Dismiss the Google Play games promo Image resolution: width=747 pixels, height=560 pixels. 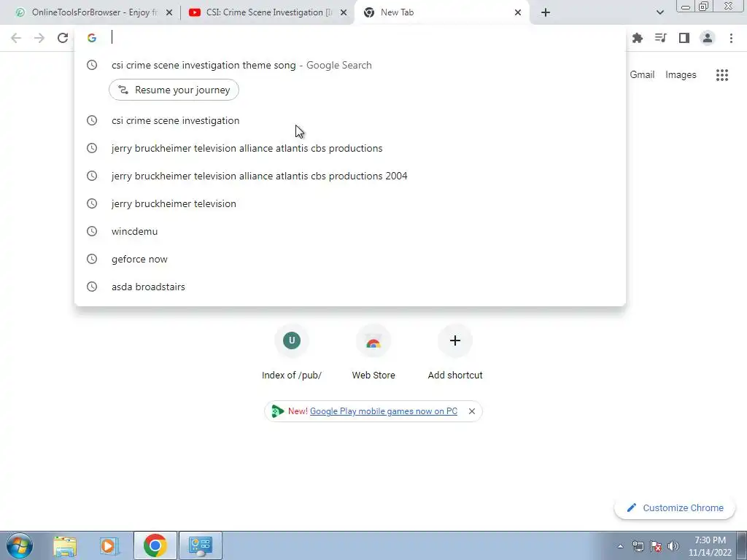tap(472, 411)
